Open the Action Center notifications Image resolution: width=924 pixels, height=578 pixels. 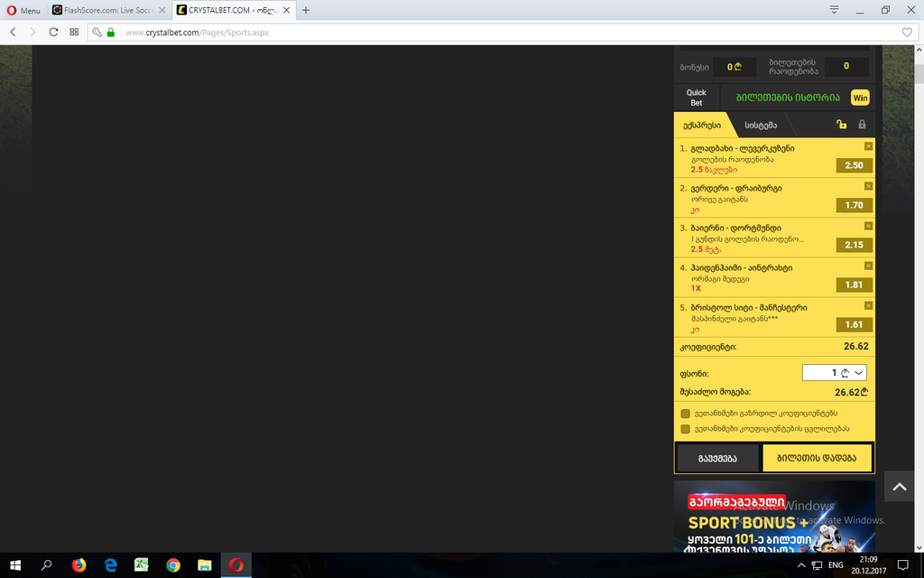[x=902, y=565]
